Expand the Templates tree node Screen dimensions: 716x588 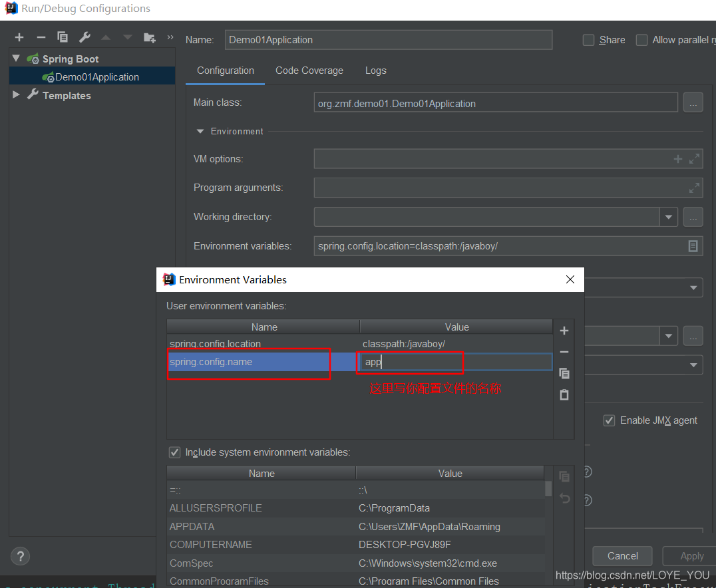click(x=17, y=94)
